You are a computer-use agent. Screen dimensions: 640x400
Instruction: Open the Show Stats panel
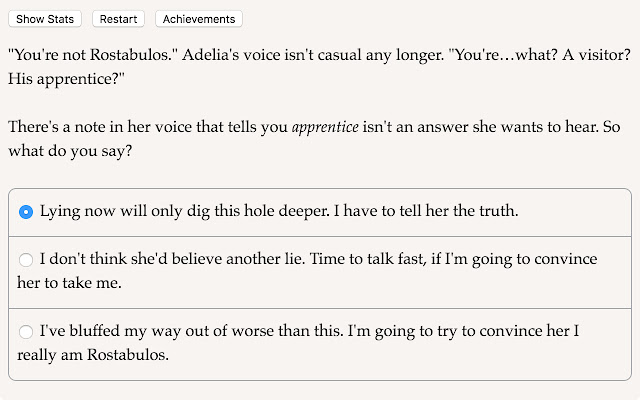coord(45,19)
